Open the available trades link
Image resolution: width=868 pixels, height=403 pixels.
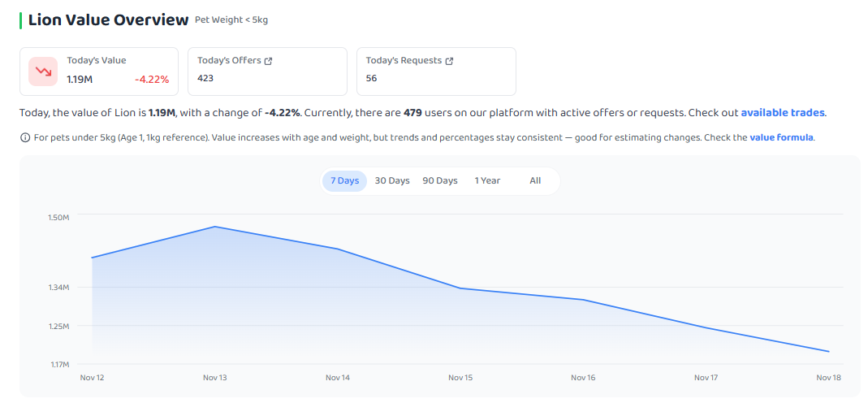(x=783, y=113)
